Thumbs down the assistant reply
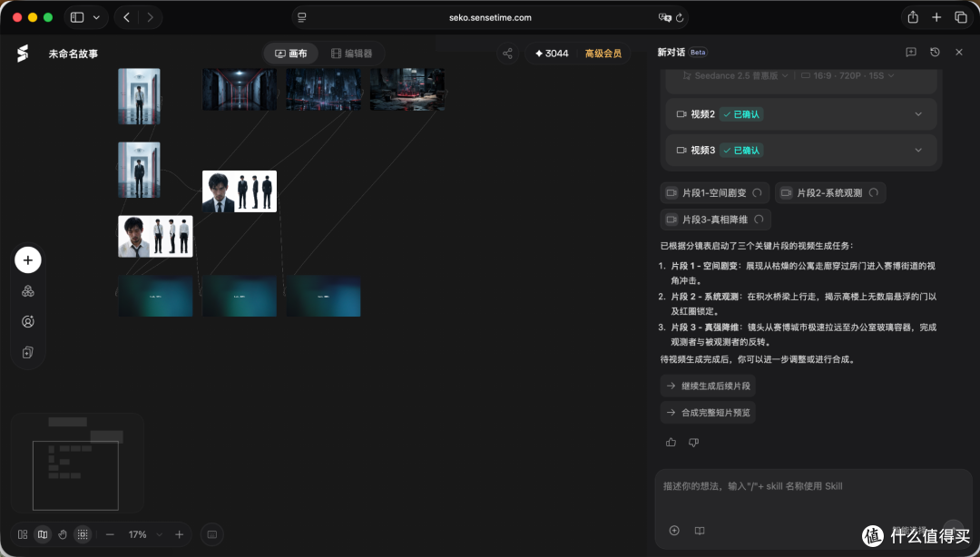Viewport: 980px width, 557px height. [x=694, y=443]
